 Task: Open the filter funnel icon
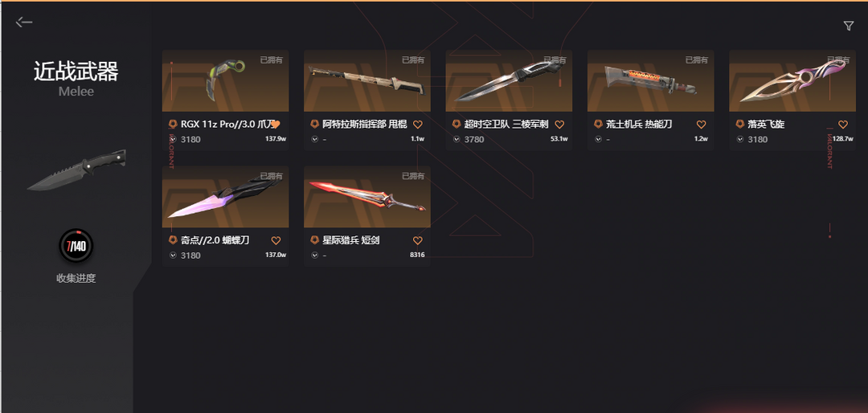tap(848, 26)
